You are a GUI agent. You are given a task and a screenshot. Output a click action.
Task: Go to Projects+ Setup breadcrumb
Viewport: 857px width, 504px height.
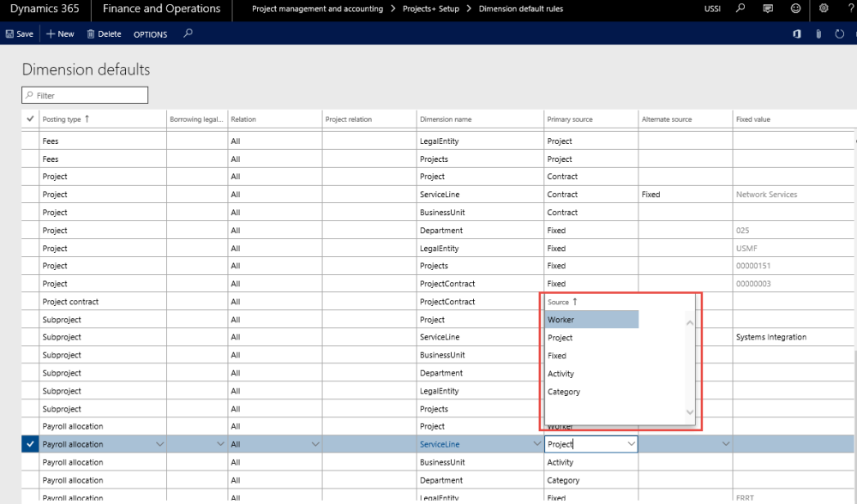point(431,9)
